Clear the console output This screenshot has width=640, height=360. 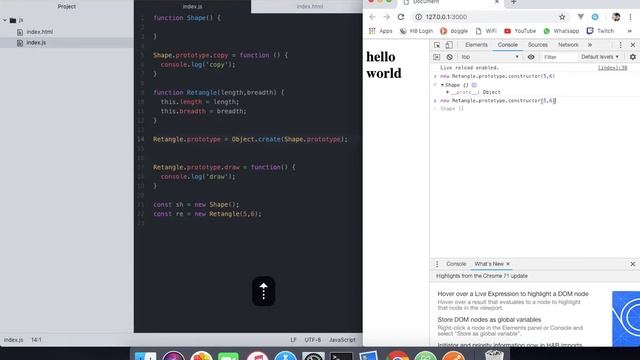[449, 57]
